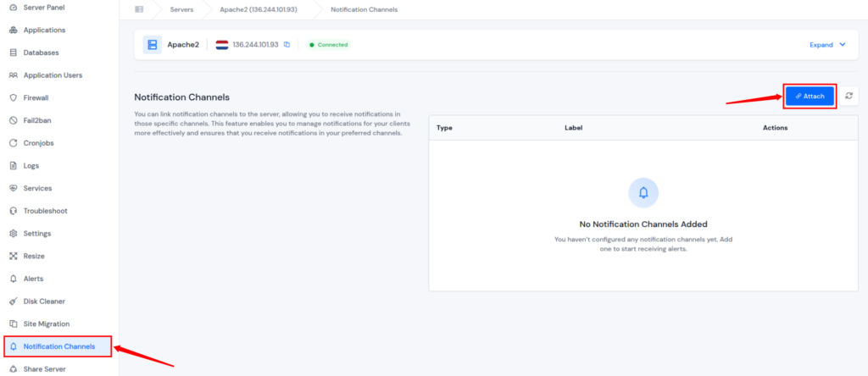The width and height of the screenshot is (868, 376).
Task: Click the Services heartbeat icon
Action: (14, 188)
